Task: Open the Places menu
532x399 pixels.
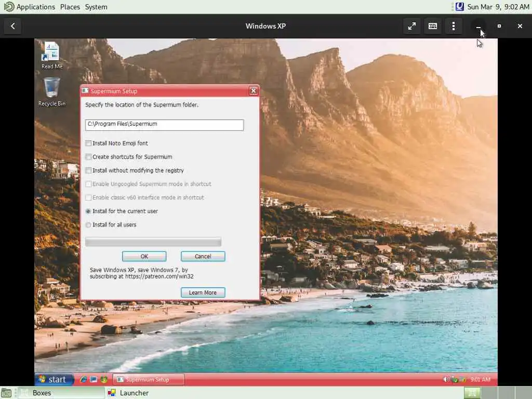Action: point(70,7)
